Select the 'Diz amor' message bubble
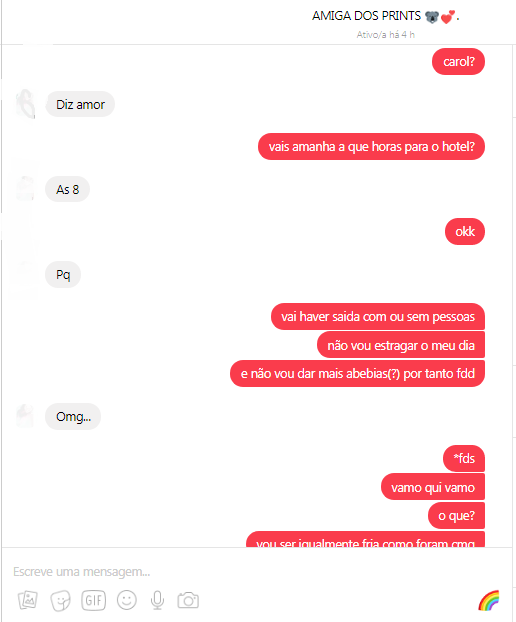Image resolution: width=516 pixels, height=622 pixels. (80, 104)
